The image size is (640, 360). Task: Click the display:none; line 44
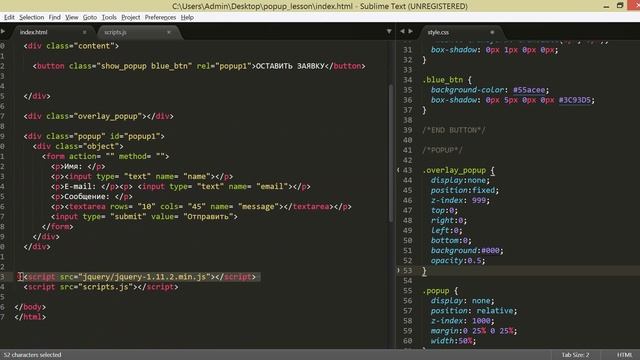pyautogui.click(x=460, y=180)
